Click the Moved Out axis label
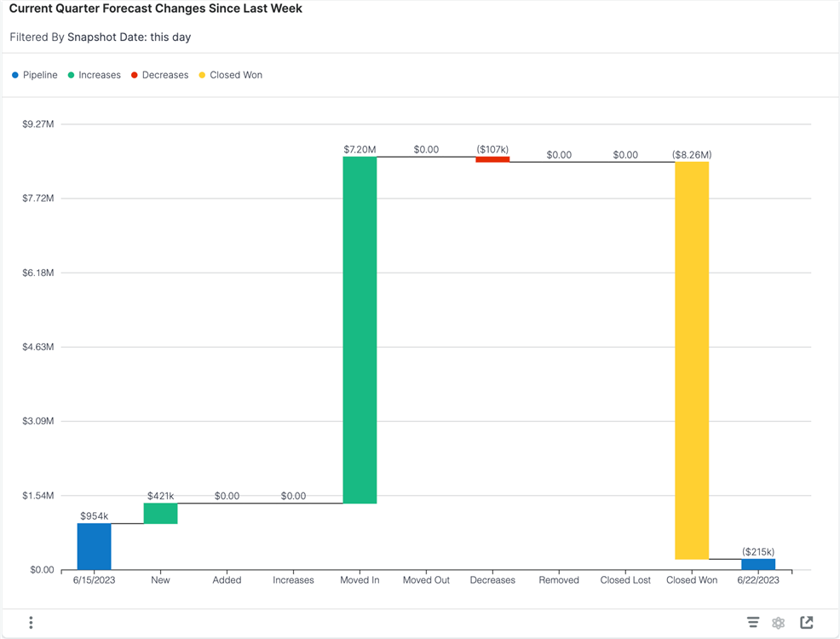Screen dimensions: 840x639 (x=426, y=580)
